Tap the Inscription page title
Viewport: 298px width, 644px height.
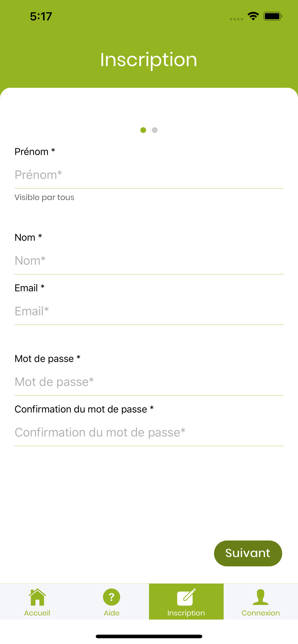tap(149, 60)
